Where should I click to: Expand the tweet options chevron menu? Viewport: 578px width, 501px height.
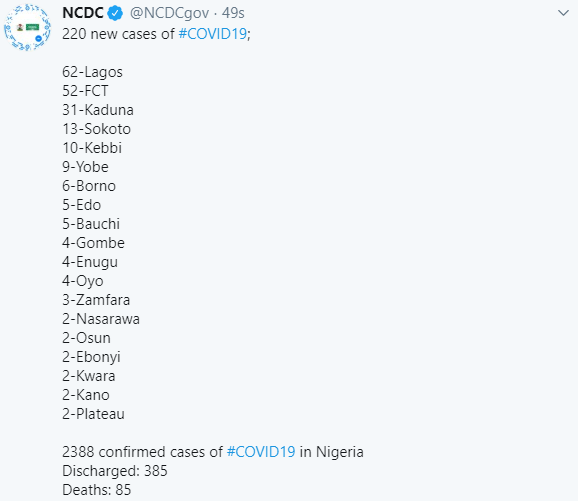click(x=563, y=13)
